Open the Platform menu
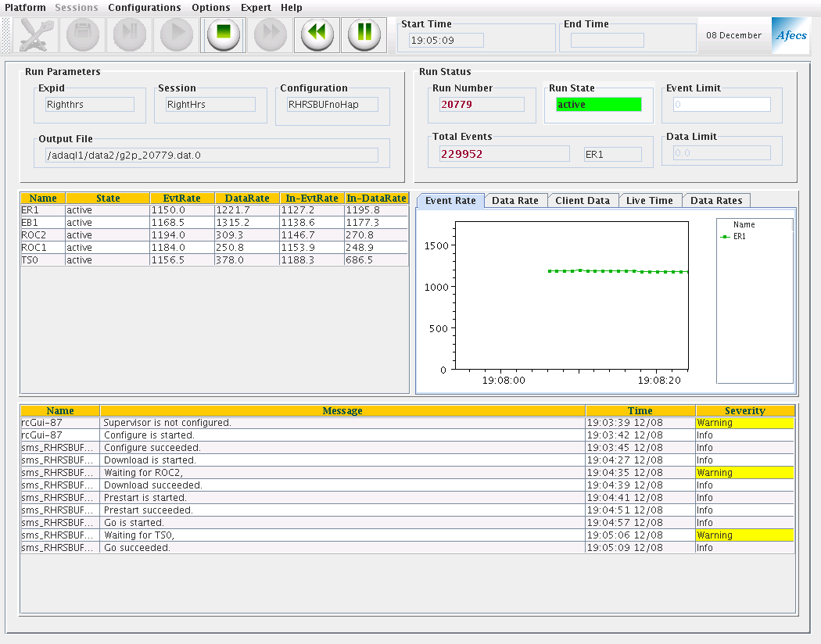This screenshot has width=821, height=644. point(25,7)
